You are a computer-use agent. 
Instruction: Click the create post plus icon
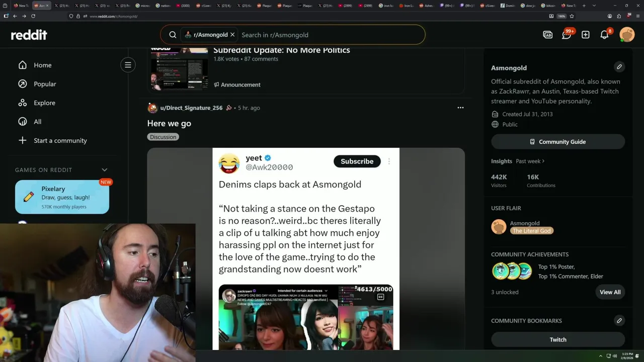pyautogui.click(x=586, y=35)
